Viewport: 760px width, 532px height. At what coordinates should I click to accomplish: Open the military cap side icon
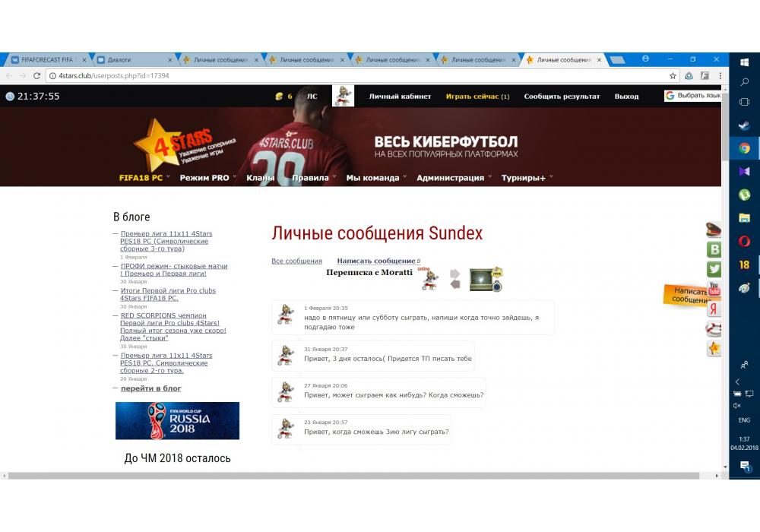point(713,230)
